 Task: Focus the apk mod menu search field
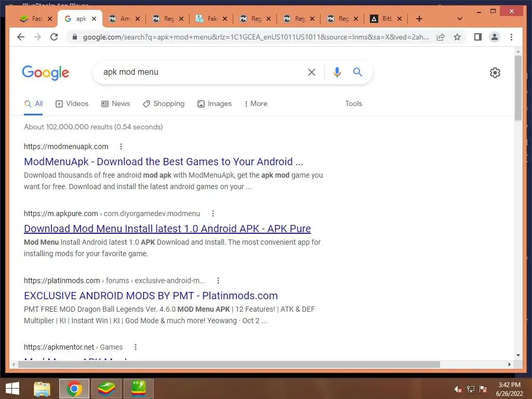202,72
